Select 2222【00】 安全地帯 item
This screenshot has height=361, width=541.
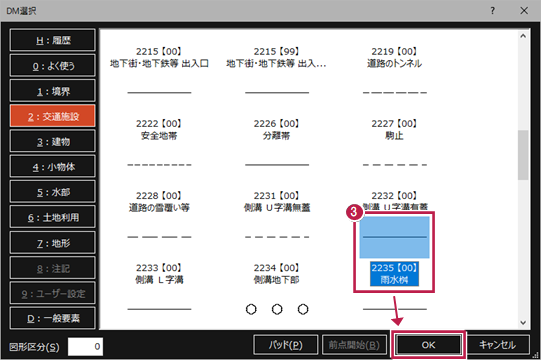pyautogui.click(x=159, y=129)
